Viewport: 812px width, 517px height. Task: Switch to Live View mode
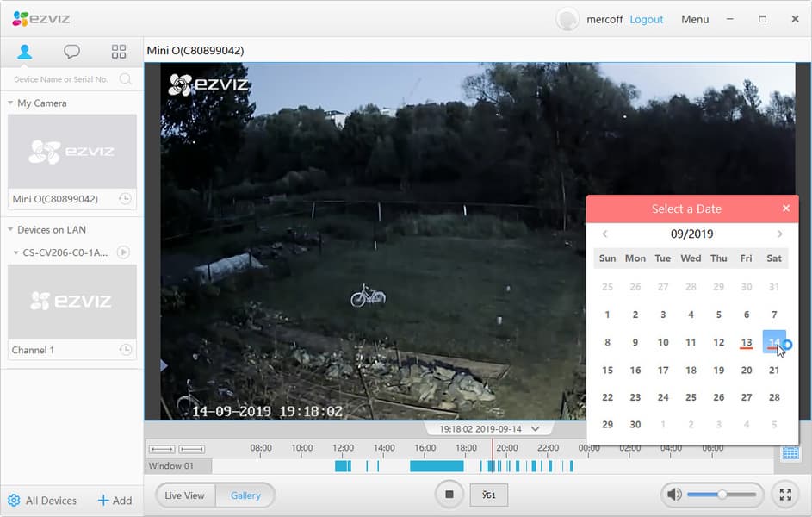(185, 495)
